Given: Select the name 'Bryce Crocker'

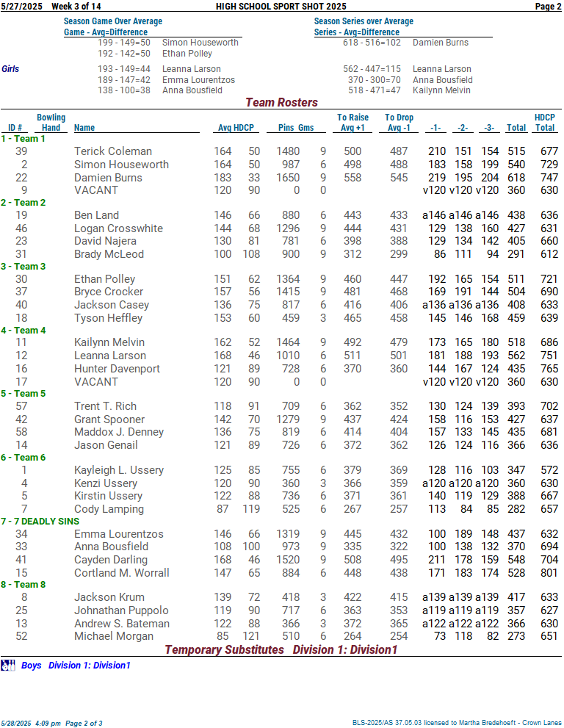Looking at the screenshot, I should point(109,292).
